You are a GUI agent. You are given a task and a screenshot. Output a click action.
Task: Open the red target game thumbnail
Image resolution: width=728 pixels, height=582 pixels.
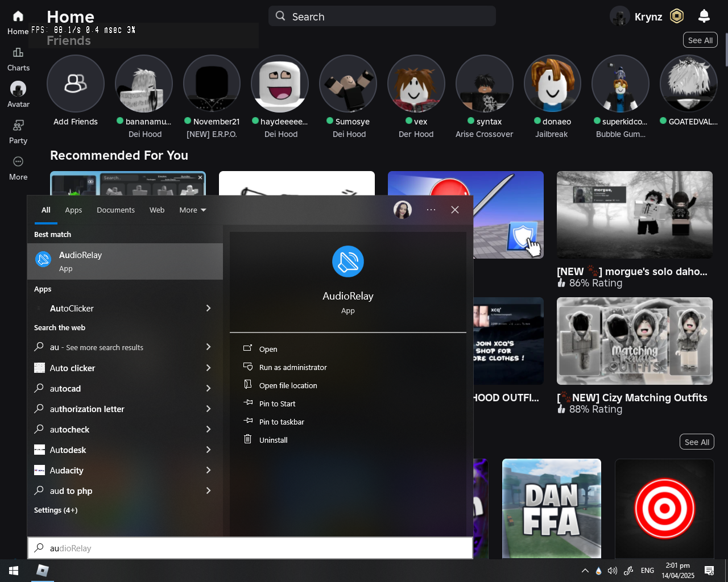pos(664,509)
